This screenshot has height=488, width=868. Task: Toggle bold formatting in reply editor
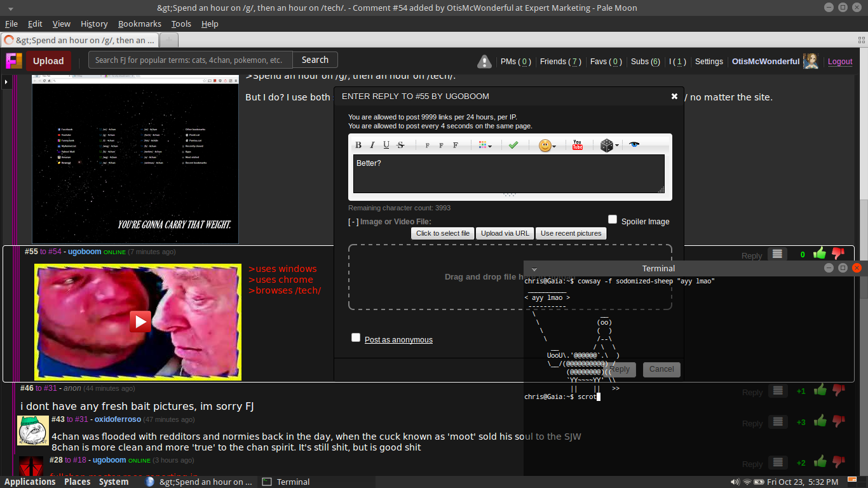(x=358, y=145)
